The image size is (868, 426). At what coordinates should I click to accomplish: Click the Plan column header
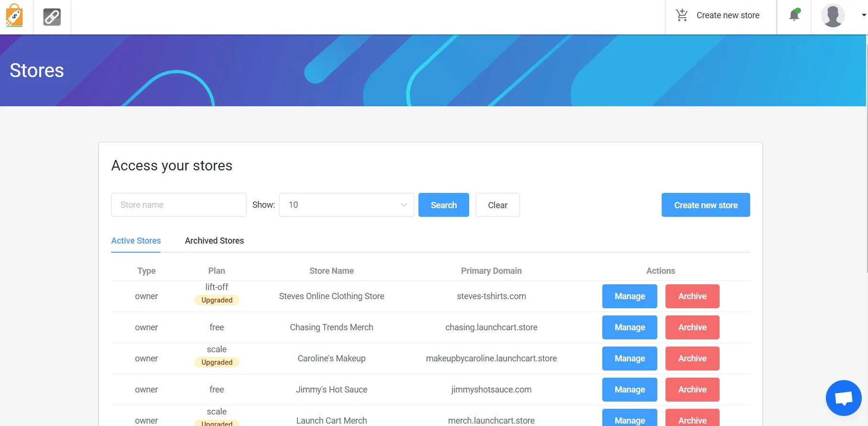coord(216,271)
